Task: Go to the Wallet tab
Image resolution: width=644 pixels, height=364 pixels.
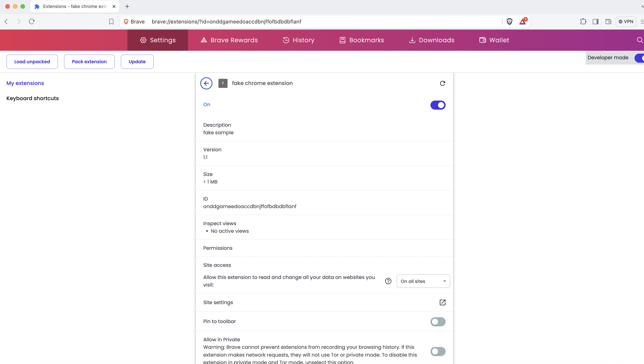Action: click(x=494, y=40)
